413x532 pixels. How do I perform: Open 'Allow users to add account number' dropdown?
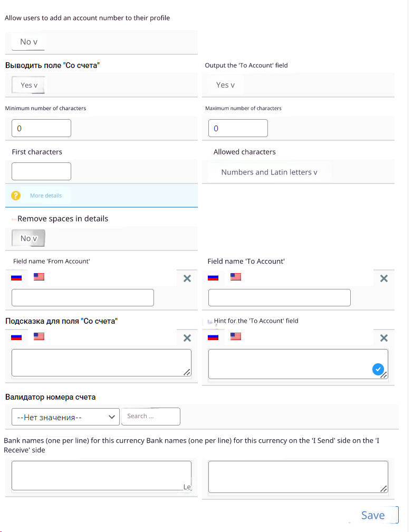pos(28,42)
